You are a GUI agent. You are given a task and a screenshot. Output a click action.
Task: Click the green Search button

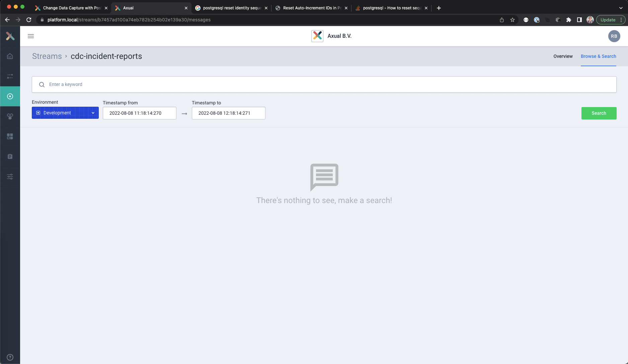click(x=599, y=113)
